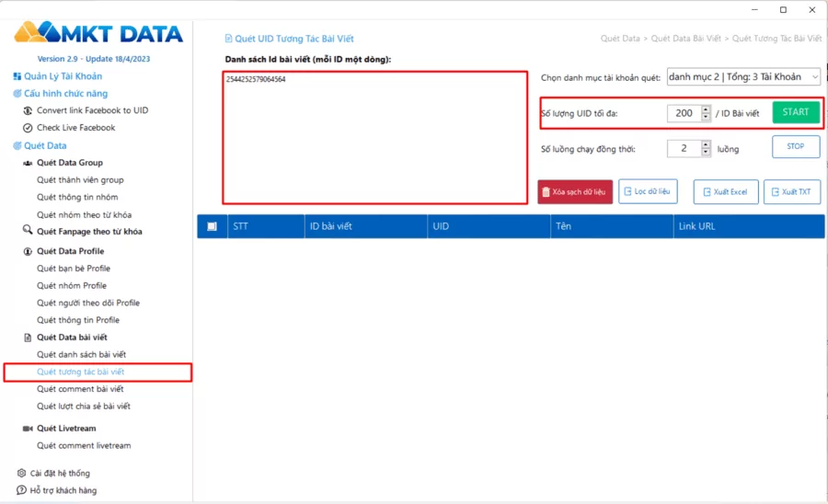
Task: Open Quản Lý Tài Khoản section
Action: point(63,76)
